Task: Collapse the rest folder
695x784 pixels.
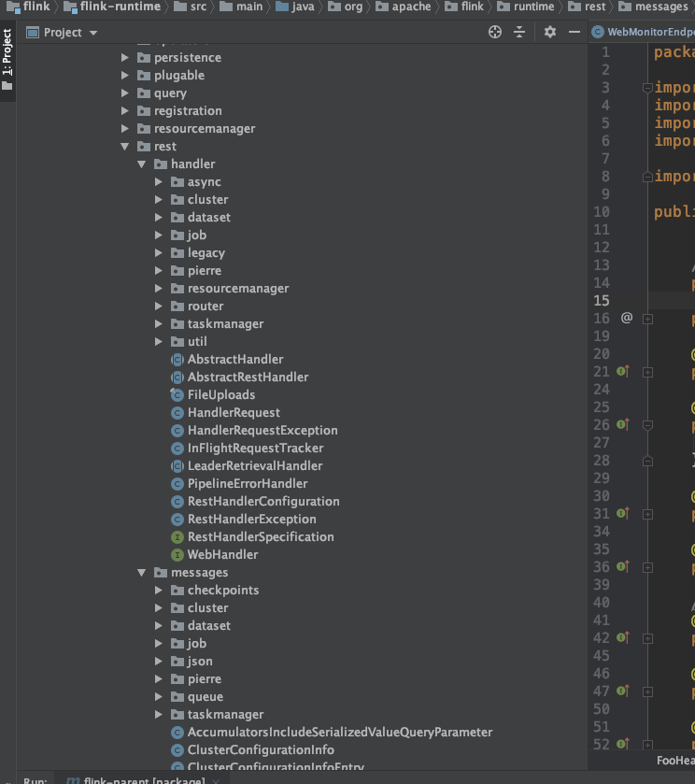Action: tap(125, 147)
